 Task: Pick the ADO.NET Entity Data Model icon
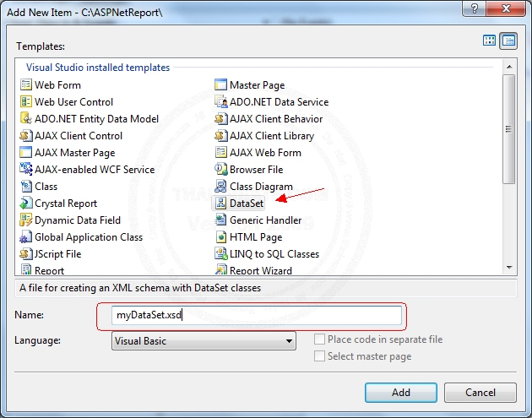[26, 118]
